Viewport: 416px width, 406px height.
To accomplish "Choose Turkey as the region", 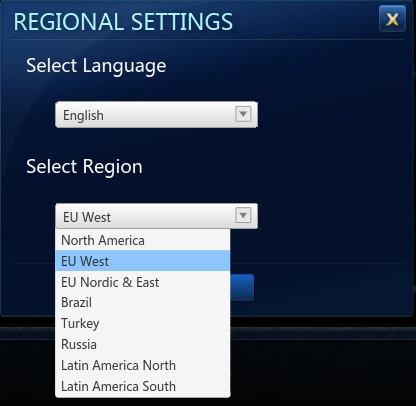I will 143,323.
